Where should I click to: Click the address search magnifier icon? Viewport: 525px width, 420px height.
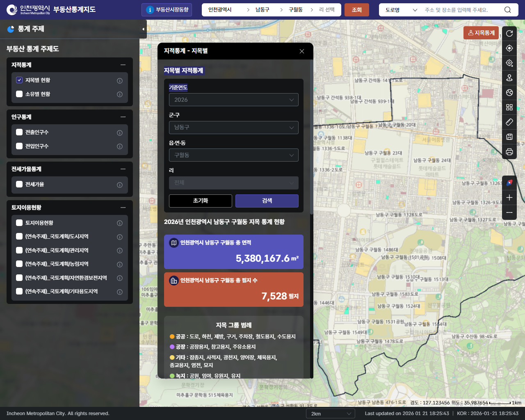click(508, 10)
